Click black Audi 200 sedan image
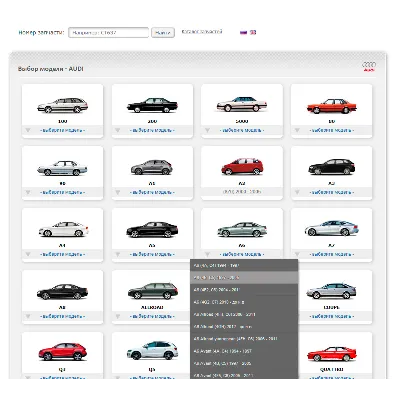Image resolution: width=400 pixels, height=400 pixels. click(x=152, y=105)
